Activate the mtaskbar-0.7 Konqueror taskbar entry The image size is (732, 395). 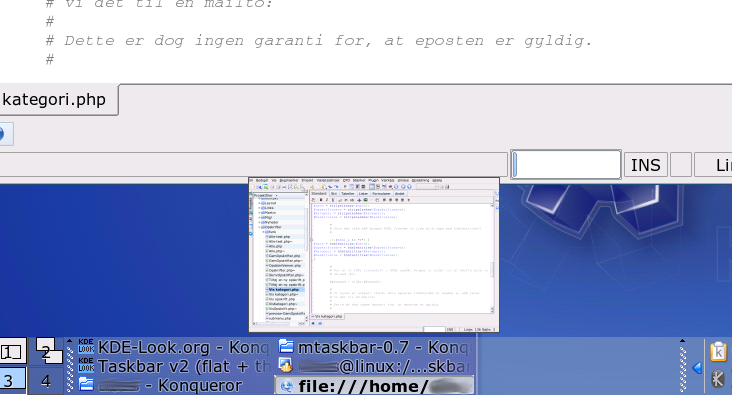tap(375, 347)
